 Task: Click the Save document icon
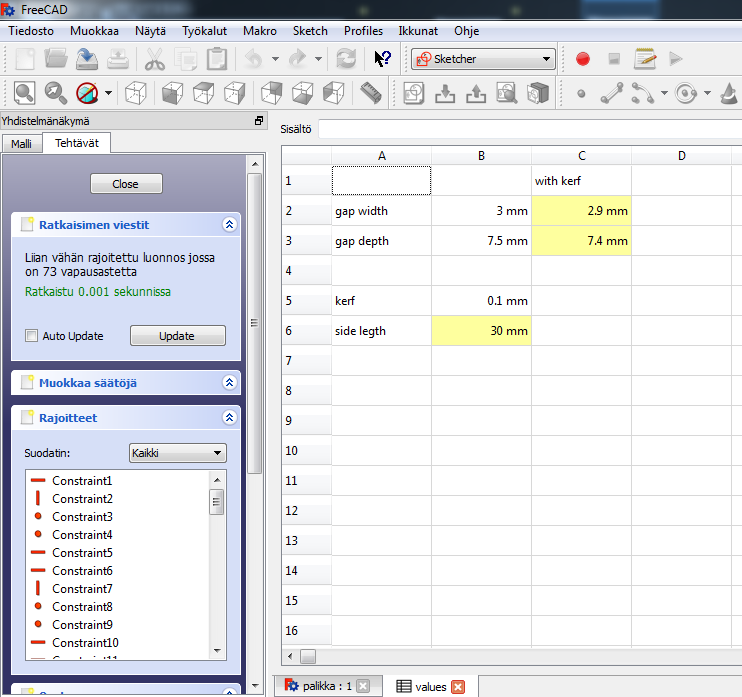click(87, 59)
